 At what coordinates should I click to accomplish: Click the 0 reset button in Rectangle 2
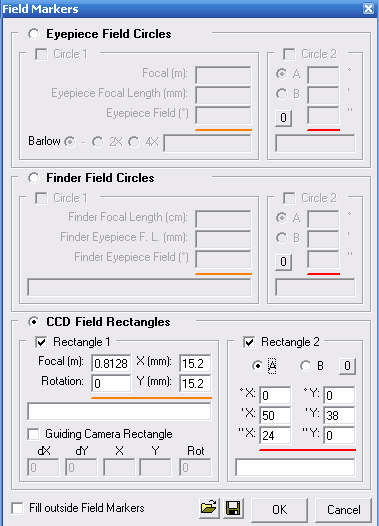pyautogui.click(x=347, y=366)
